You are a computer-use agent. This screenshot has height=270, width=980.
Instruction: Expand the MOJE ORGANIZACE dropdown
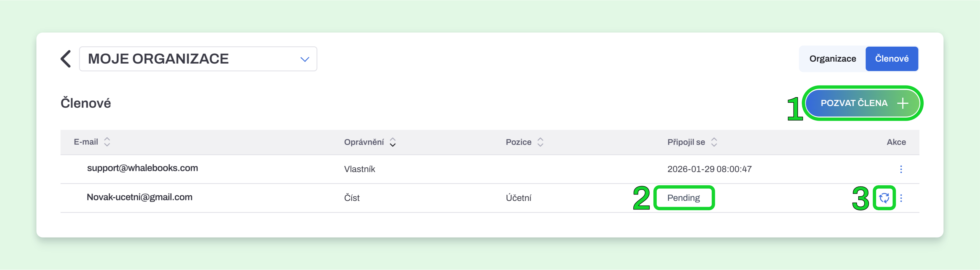tap(198, 59)
